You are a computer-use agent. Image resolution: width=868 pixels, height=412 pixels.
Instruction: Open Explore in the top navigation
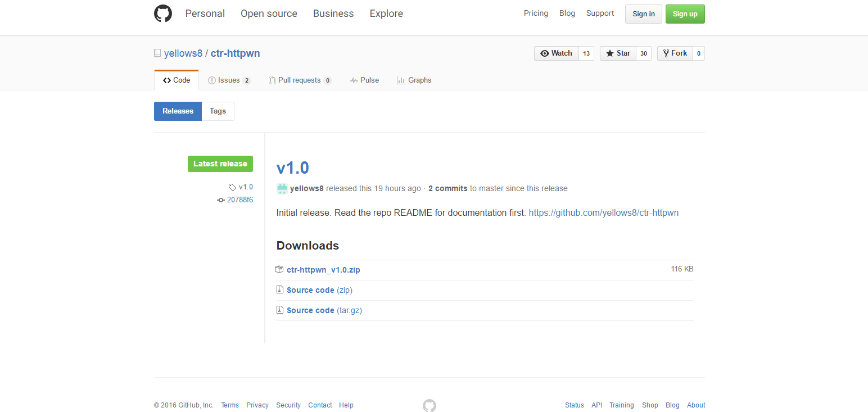pos(386,13)
